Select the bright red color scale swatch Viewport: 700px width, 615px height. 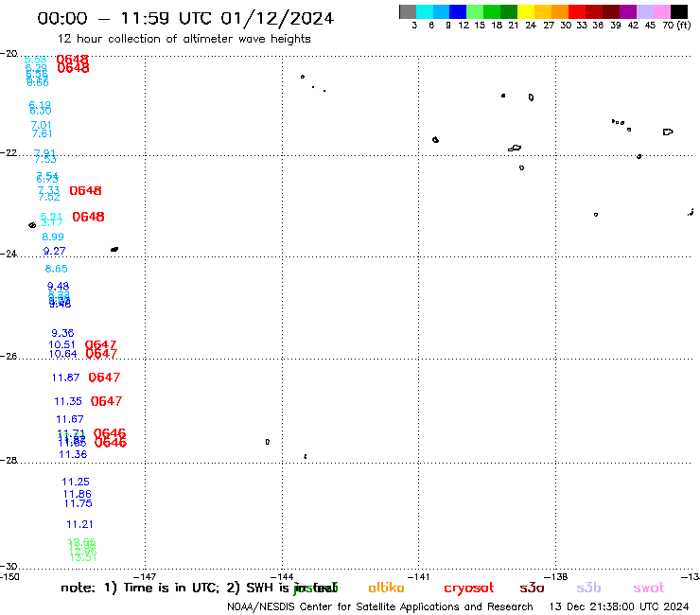click(577, 11)
